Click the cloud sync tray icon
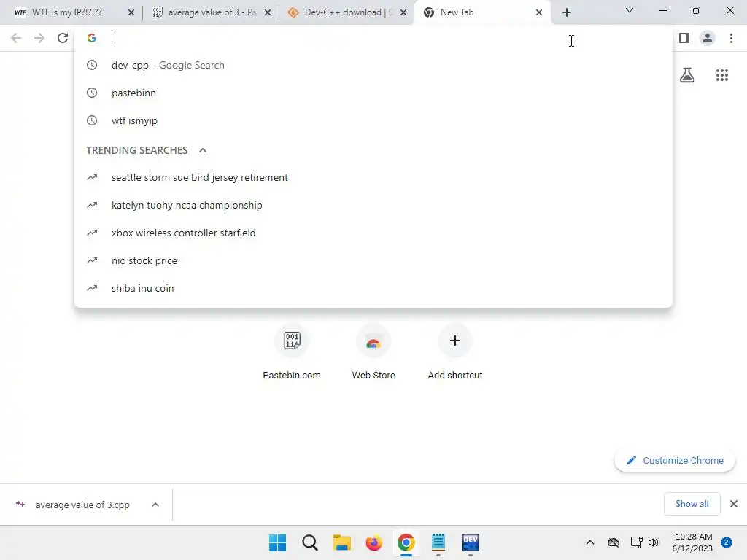The image size is (747, 560). [x=614, y=542]
